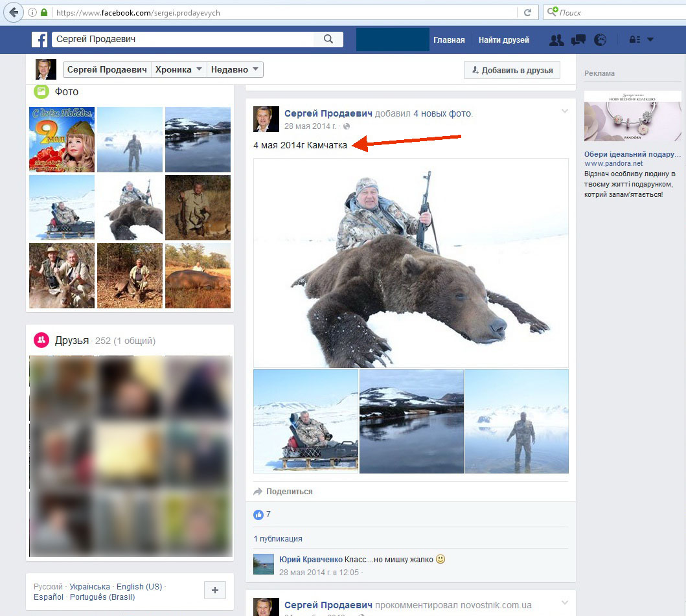Open the notifications globe icon

(600, 40)
